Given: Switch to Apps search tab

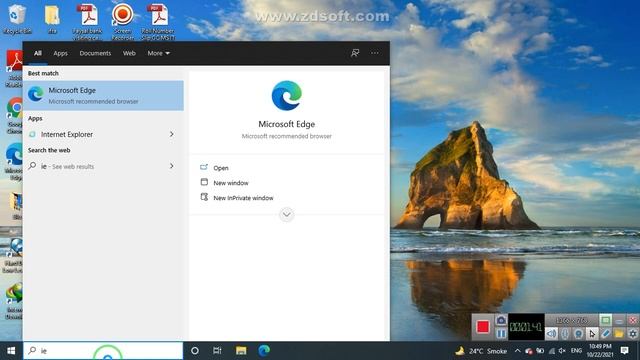Looking at the screenshot, I should coord(60,53).
